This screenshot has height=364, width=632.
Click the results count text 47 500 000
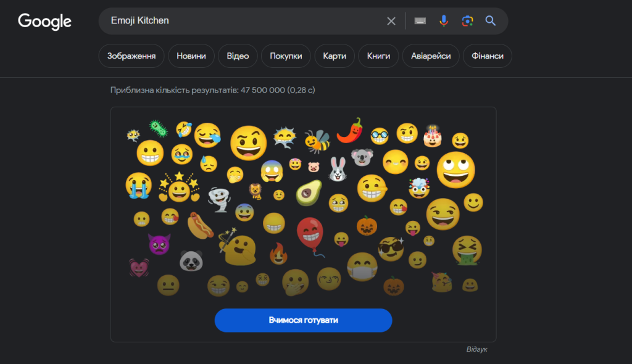tap(263, 90)
